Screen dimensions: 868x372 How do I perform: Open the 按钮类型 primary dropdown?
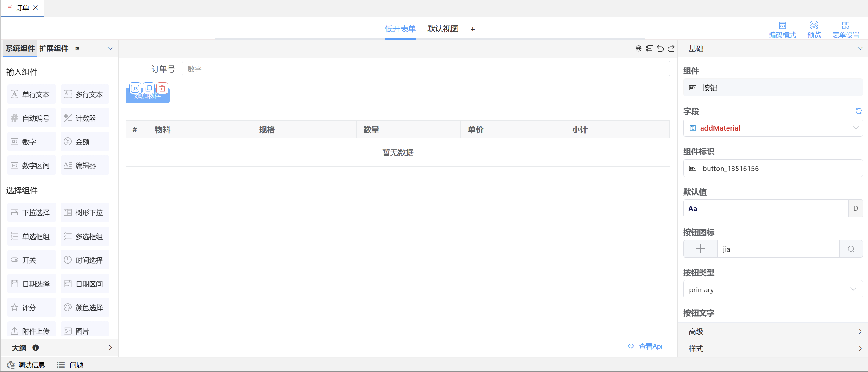[773, 289]
